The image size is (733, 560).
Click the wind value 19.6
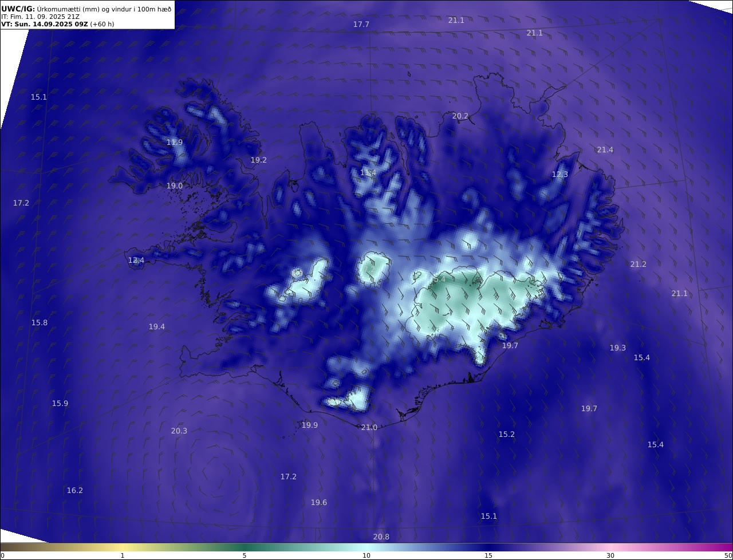click(319, 503)
